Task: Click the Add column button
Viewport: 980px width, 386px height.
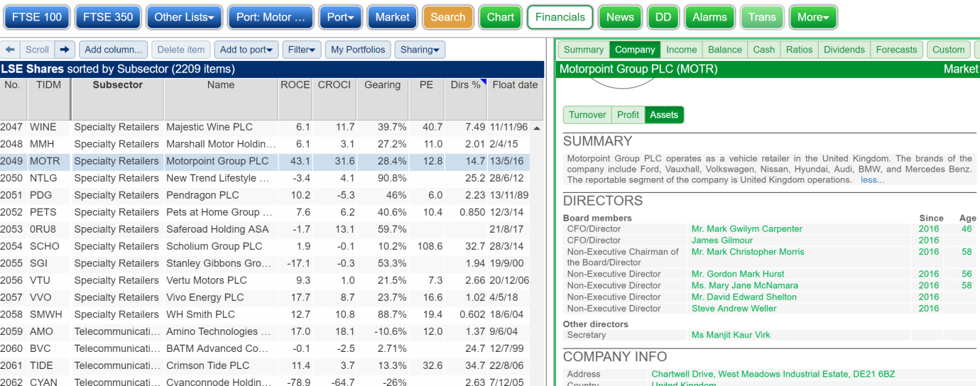Action: pyautogui.click(x=114, y=50)
